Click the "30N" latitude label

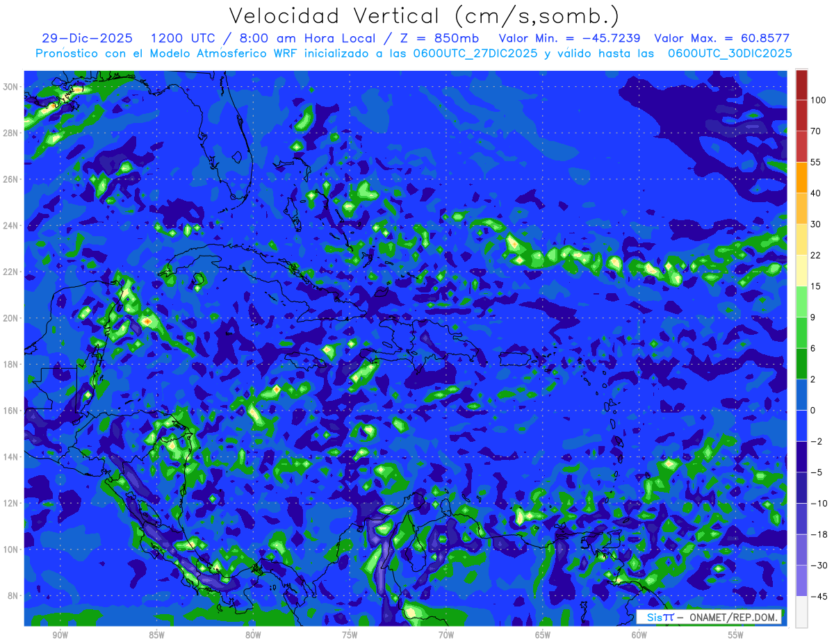11,87
